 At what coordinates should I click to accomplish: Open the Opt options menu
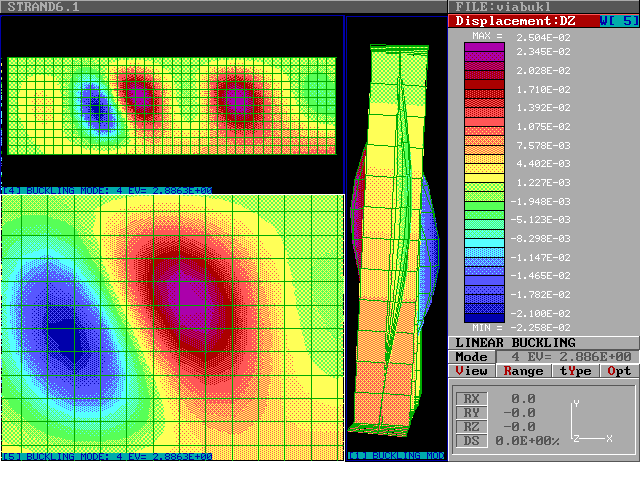(x=619, y=371)
